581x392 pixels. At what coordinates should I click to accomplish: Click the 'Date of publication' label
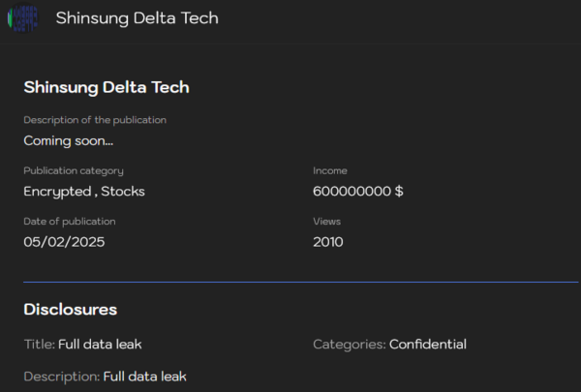(x=70, y=222)
